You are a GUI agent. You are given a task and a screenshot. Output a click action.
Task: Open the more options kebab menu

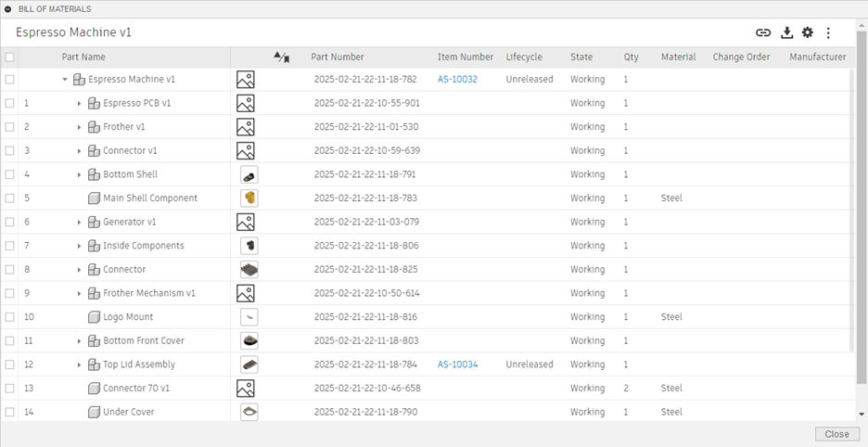coord(828,32)
